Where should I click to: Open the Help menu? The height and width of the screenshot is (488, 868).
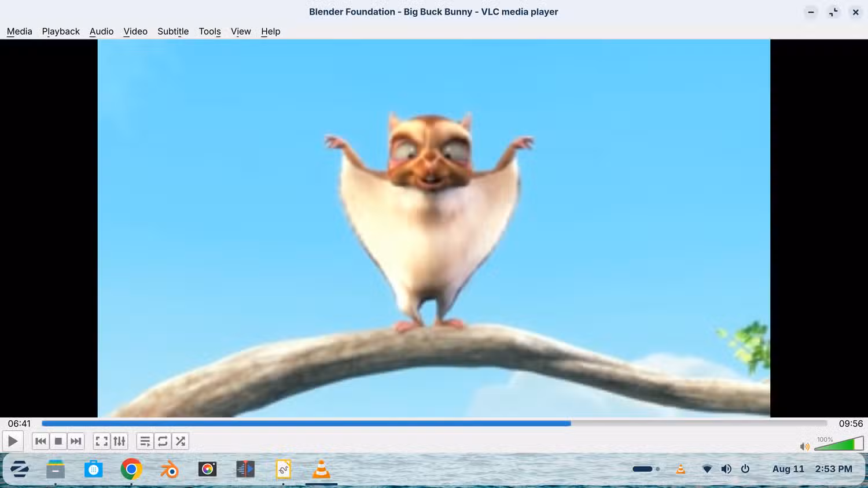270,31
